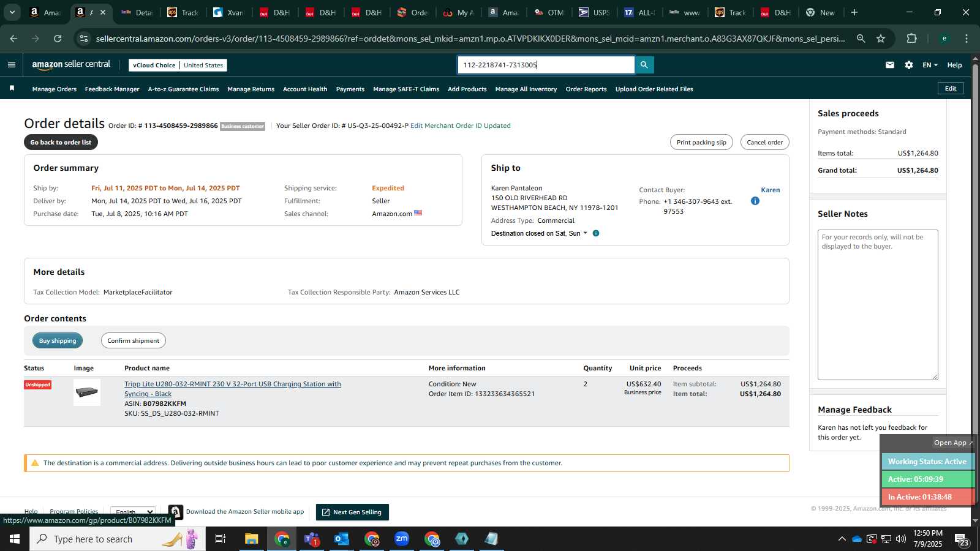980x551 pixels.
Task: Reload the page with the refresh icon
Action: point(58,39)
